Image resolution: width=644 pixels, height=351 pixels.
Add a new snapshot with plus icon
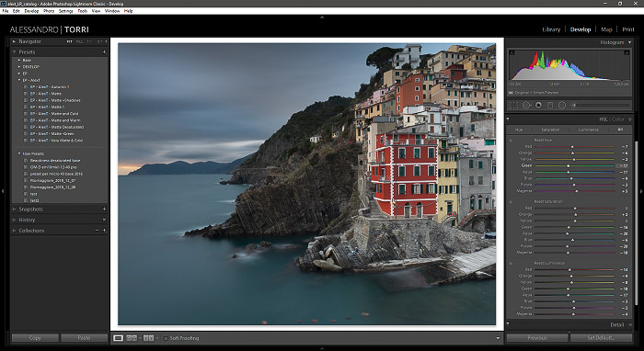(104, 209)
